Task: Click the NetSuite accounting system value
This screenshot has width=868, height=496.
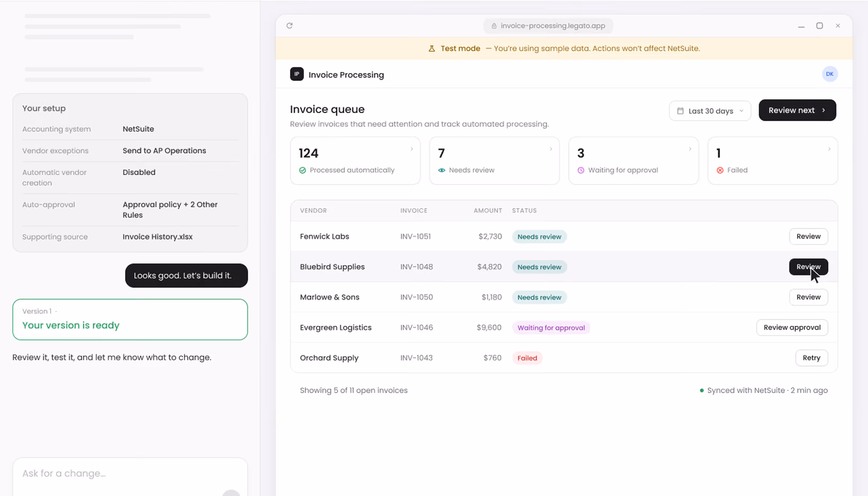Action: 138,129
